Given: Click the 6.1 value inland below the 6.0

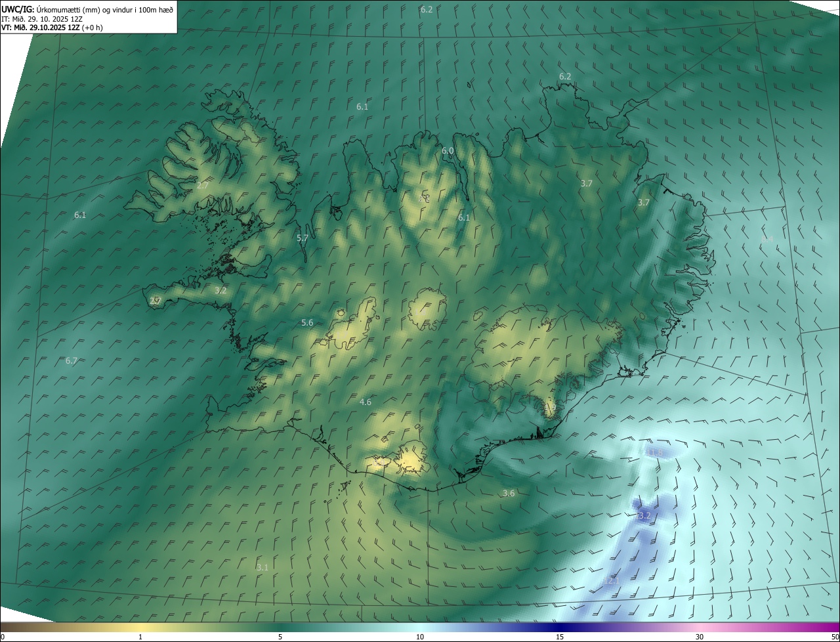Looking at the screenshot, I should [x=464, y=217].
